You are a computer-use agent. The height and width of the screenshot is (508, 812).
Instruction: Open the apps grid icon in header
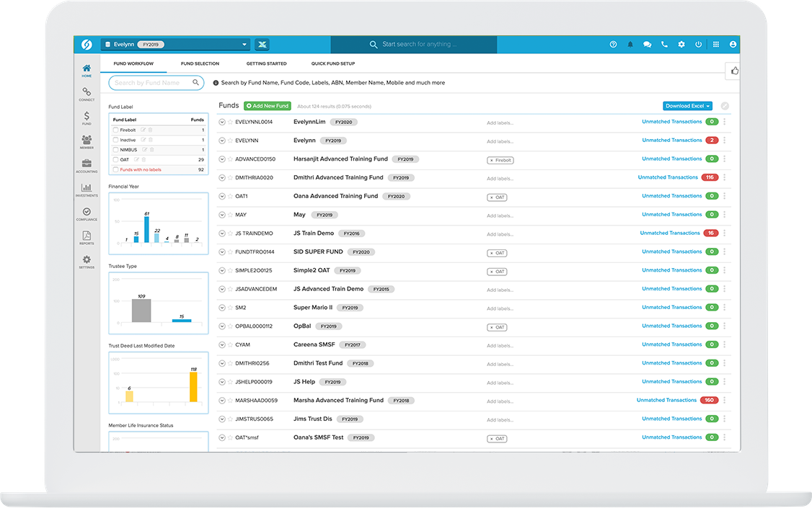point(715,45)
